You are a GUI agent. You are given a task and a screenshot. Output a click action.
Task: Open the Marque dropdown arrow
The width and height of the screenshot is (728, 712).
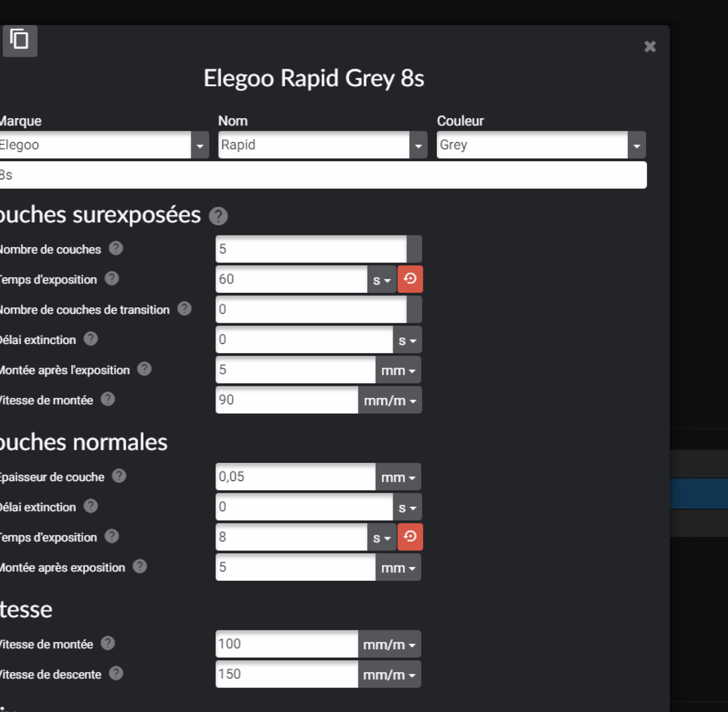coord(200,145)
